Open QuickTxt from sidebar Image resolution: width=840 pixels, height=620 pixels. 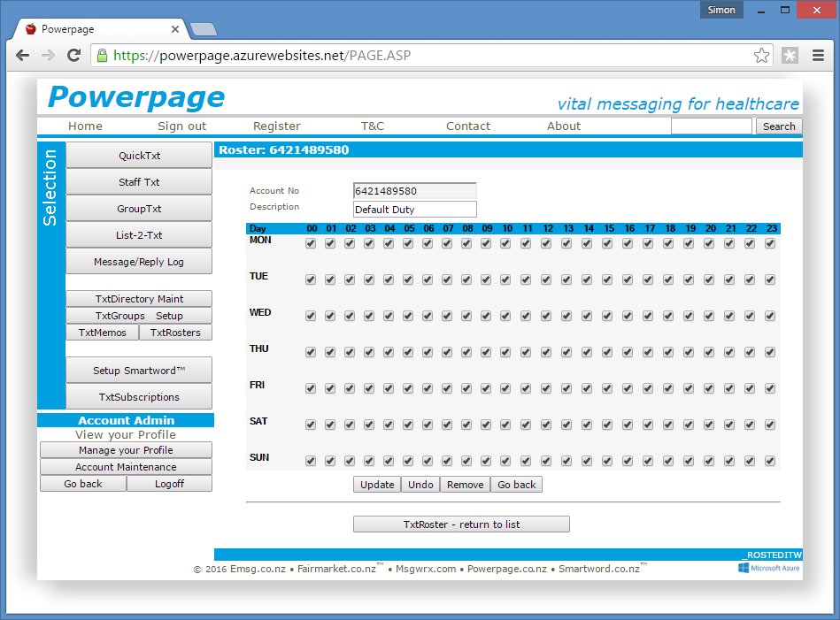139,156
